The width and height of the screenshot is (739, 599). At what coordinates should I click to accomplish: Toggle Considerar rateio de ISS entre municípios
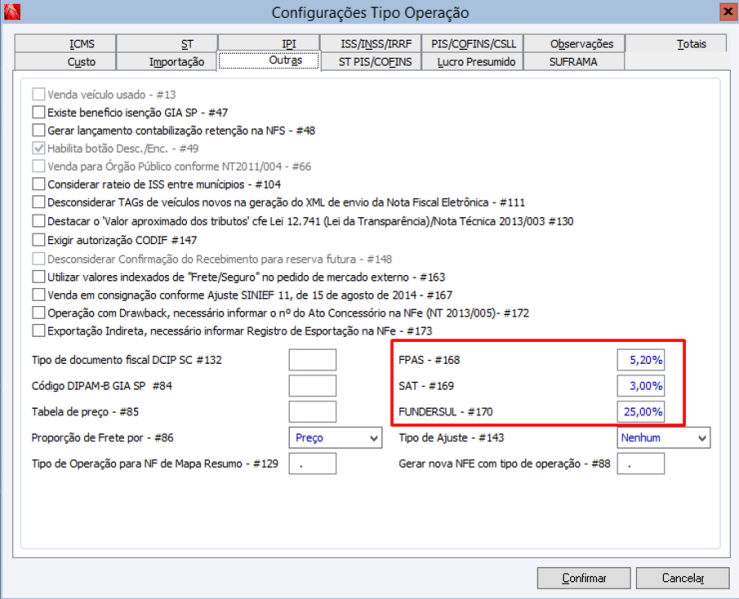(39, 184)
